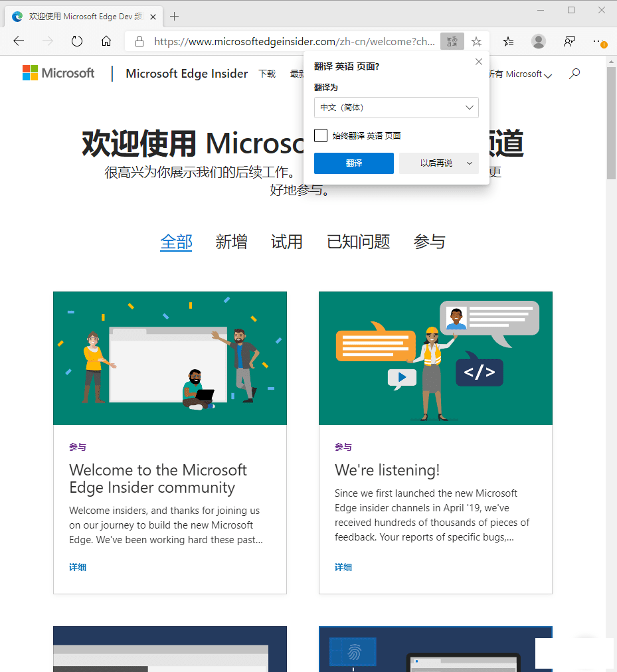Open Welcome to Microsoft Edge Insider community title
Viewport: 617px width, 672px height.
[158, 479]
